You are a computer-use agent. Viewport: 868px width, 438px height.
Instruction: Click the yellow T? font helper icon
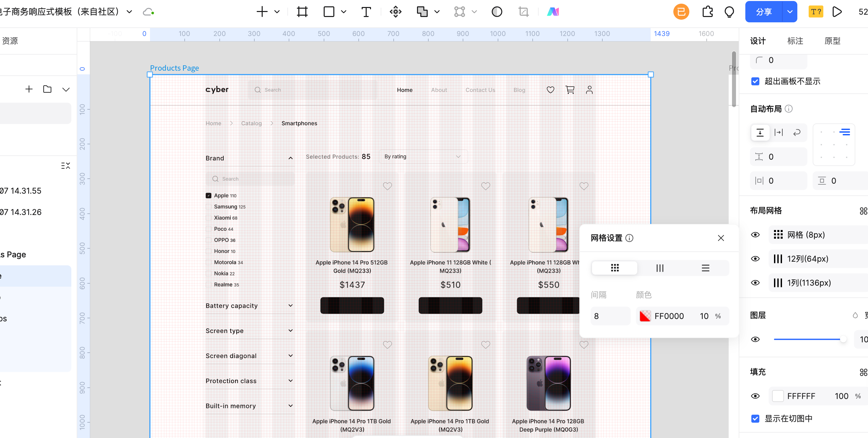(x=816, y=12)
